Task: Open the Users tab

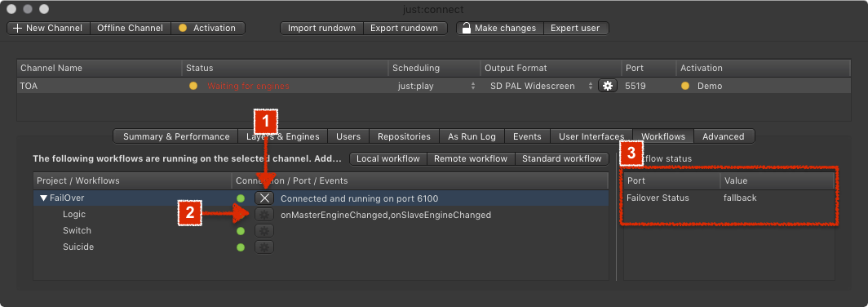Action: (x=348, y=136)
